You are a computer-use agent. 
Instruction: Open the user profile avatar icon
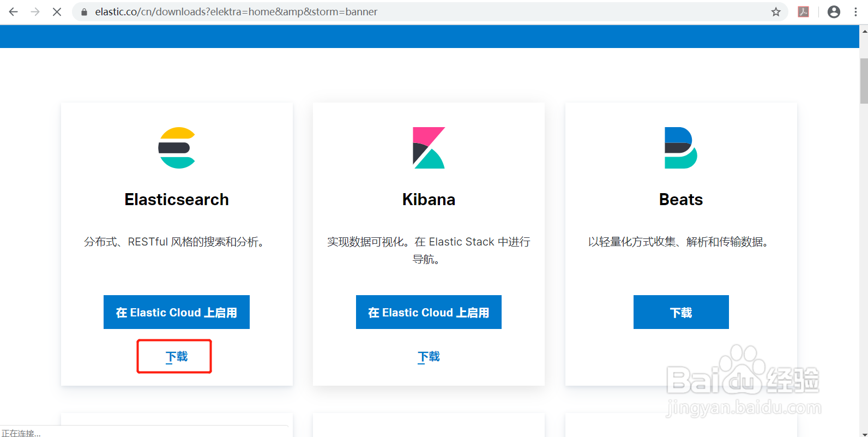click(834, 11)
